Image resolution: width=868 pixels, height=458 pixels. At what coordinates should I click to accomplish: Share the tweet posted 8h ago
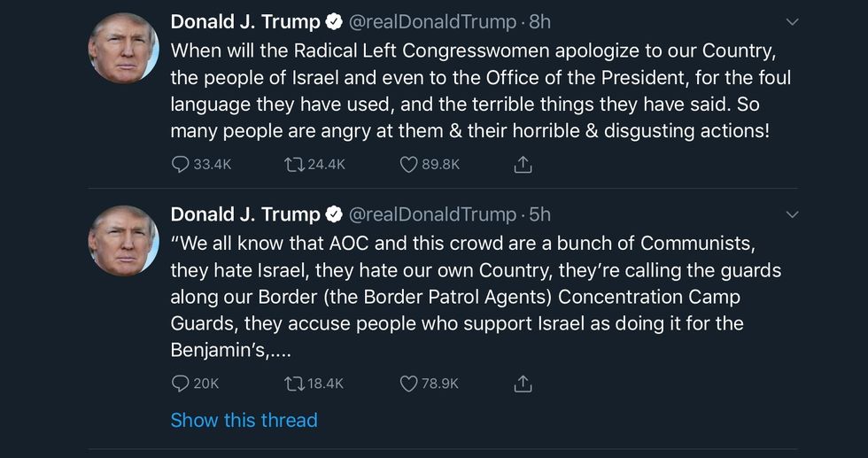tap(523, 164)
